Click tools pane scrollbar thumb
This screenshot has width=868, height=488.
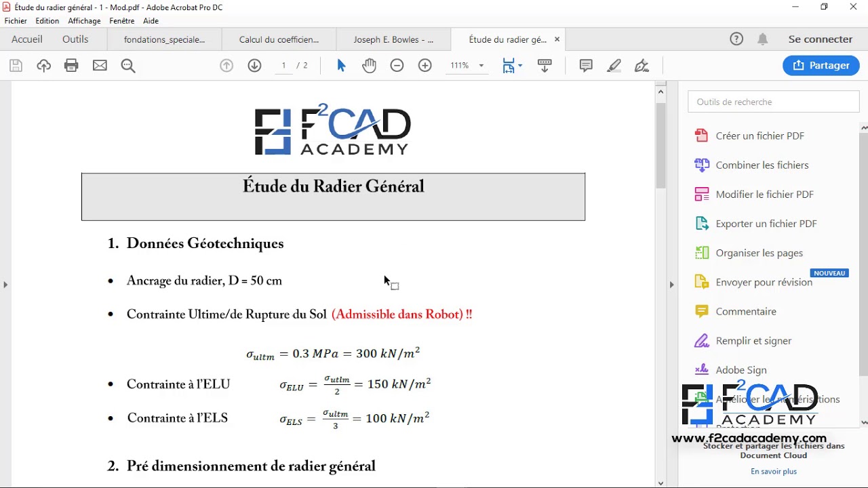click(x=864, y=254)
